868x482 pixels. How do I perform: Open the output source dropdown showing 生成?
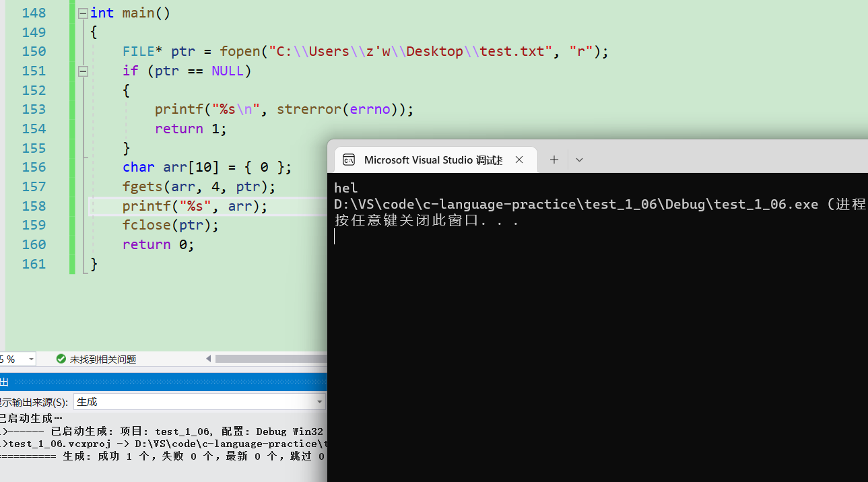click(x=199, y=402)
